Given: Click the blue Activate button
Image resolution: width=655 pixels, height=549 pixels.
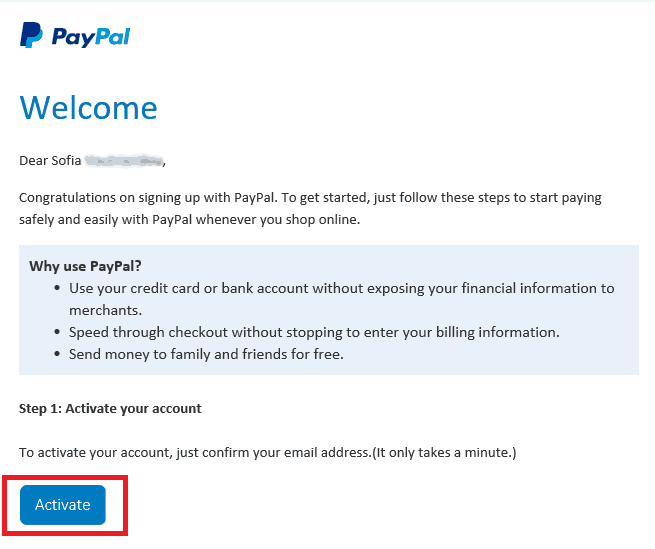Looking at the screenshot, I should pyautogui.click(x=63, y=505).
